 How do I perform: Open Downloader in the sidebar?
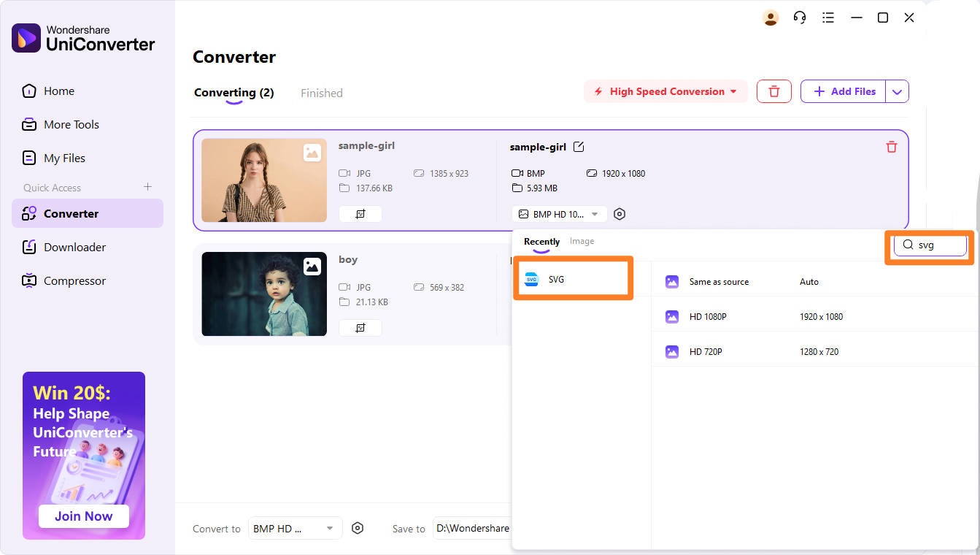coord(88,248)
